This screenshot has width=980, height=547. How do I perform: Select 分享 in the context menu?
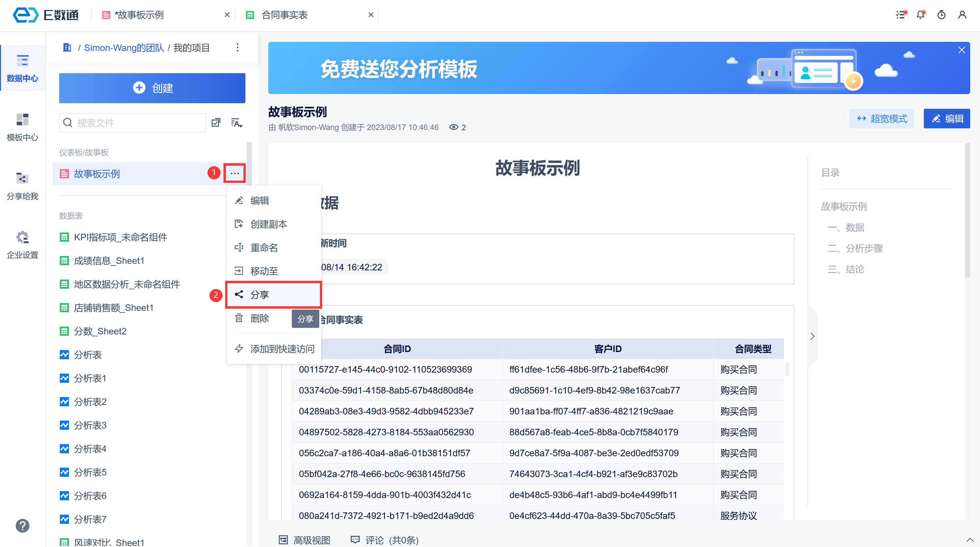[274, 295]
